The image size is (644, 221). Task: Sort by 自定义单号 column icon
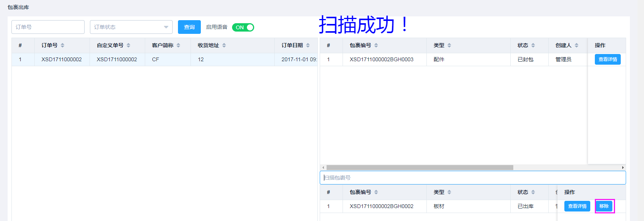click(128, 45)
